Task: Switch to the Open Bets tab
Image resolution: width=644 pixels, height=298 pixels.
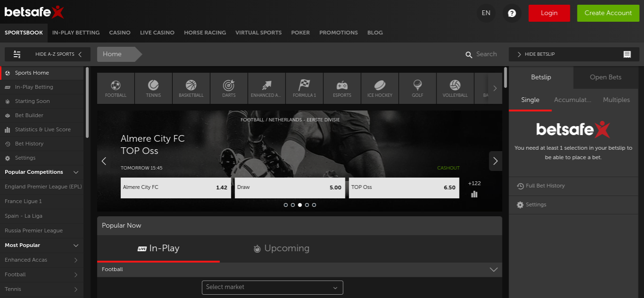Action: point(605,77)
